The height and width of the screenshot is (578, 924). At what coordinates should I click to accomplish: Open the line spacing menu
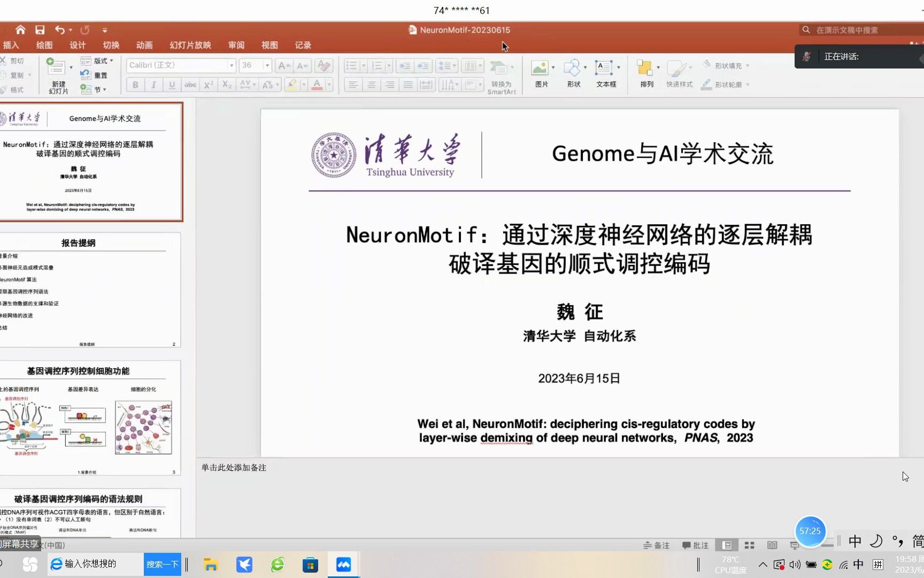point(447,66)
